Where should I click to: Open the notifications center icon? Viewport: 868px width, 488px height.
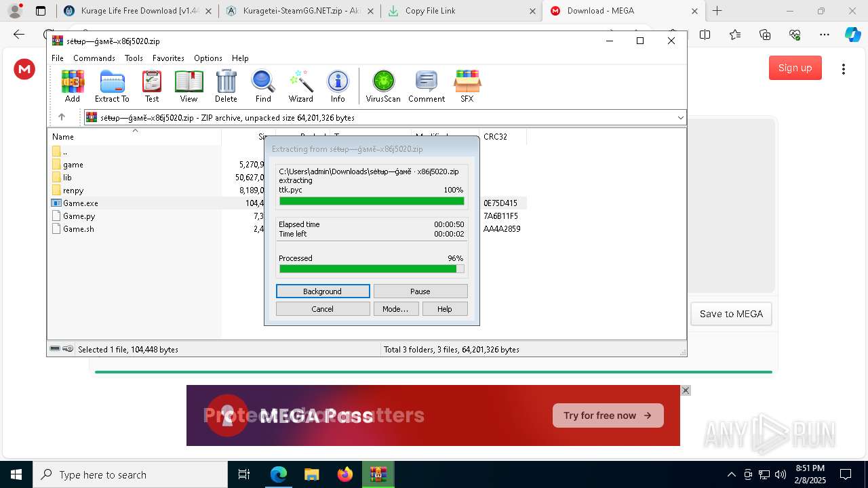[x=846, y=474]
